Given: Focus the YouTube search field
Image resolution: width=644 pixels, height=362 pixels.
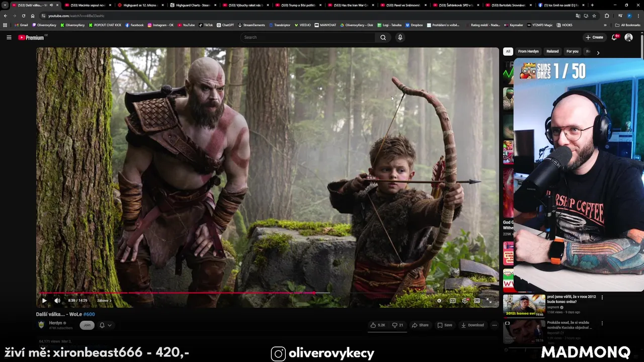Looking at the screenshot, I should pyautogui.click(x=308, y=37).
